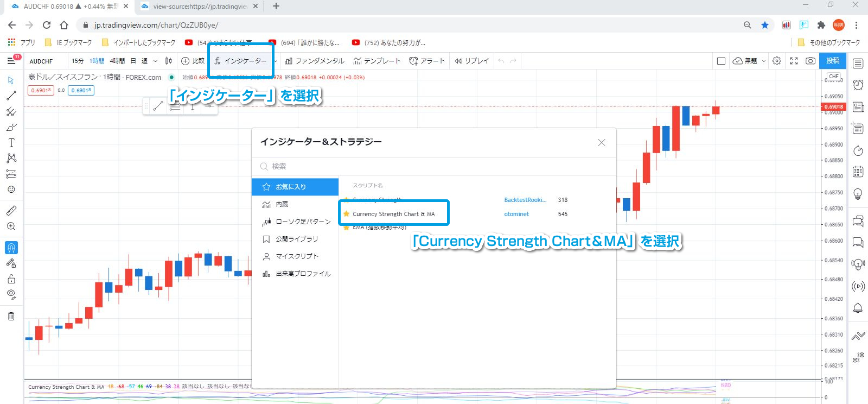Close the インジケーター&ストラテジー dialog
868x404 pixels.
tap(602, 142)
